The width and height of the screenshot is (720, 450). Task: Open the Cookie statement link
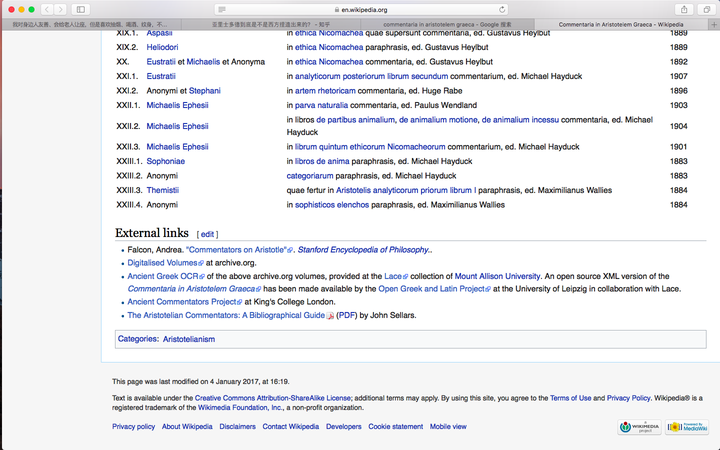395,427
